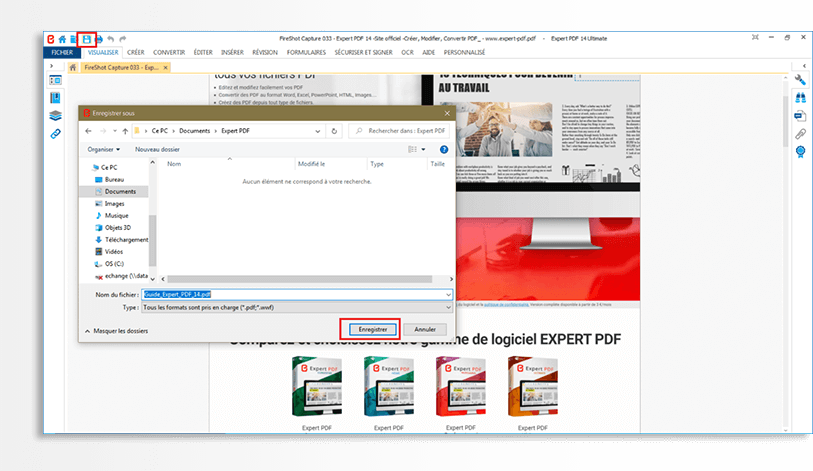Switch to the SÉCURISER ET SIGNER tab
This screenshot has height=471, width=813.
pyautogui.click(x=363, y=52)
